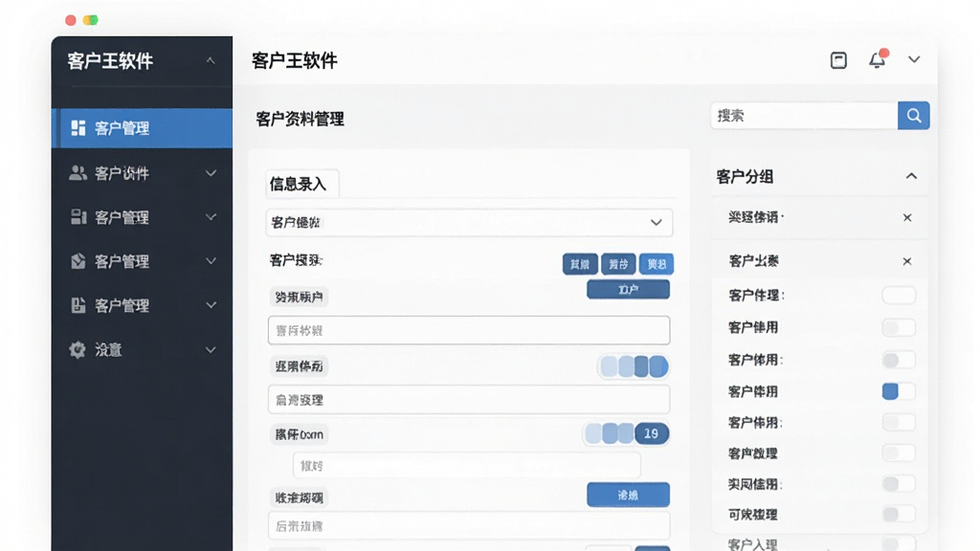This screenshot has height=551, width=980.
Task: Click the 搜索 search field
Action: pos(804,116)
